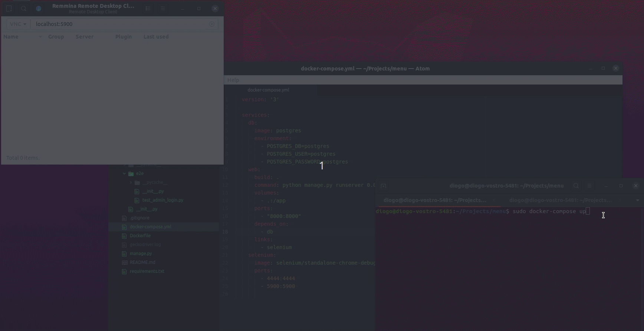
Task: Close the second terminal tab
Action: tap(620, 200)
